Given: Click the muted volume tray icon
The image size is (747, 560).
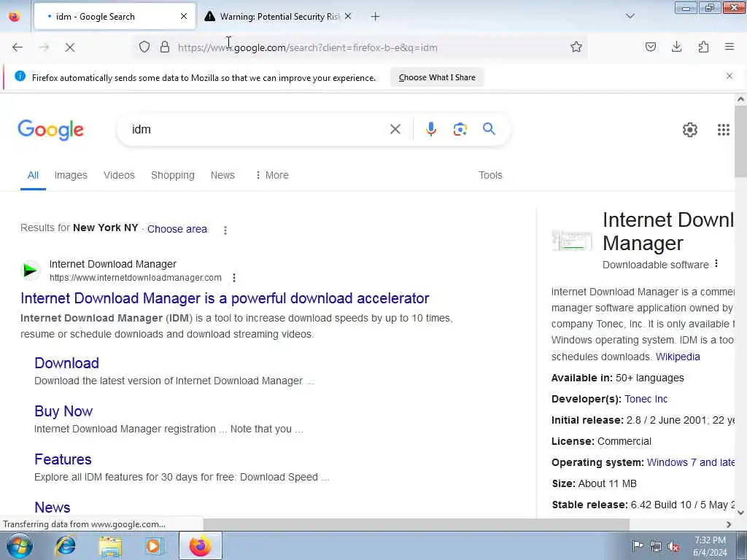Looking at the screenshot, I should click(x=673, y=546).
